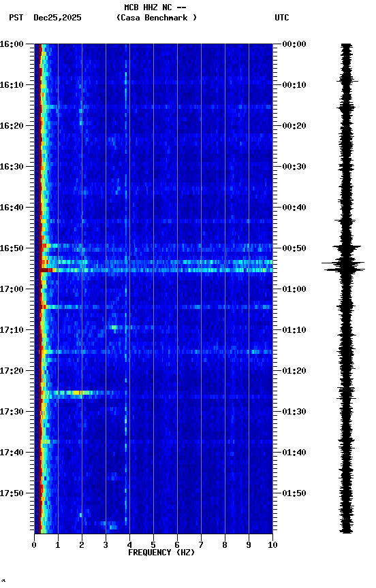This screenshot has height=588, width=376.
Task: Click the 8 Hz frequency axis label
Action: pyautogui.click(x=225, y=546)
